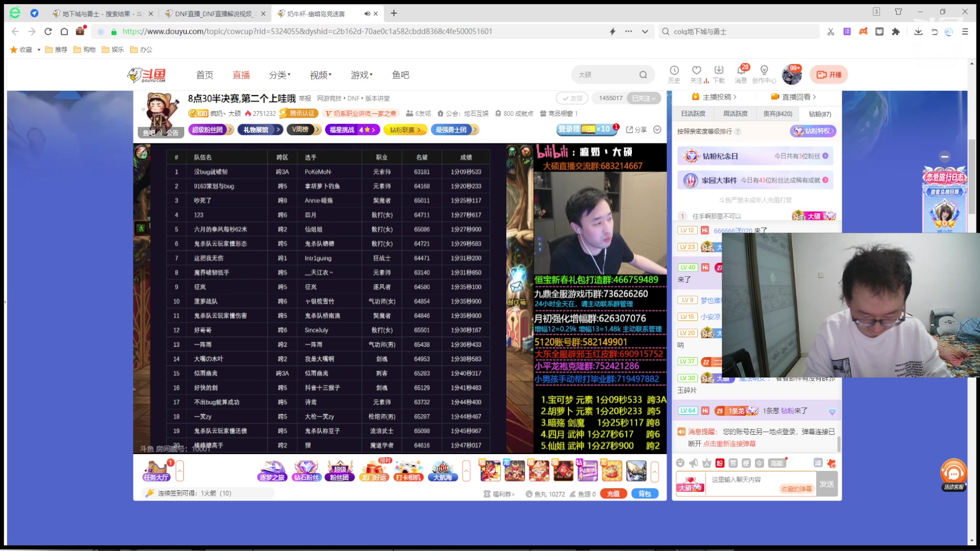
Task: Open the 逐梦之旅 activity icon
Action: (272, 470)
